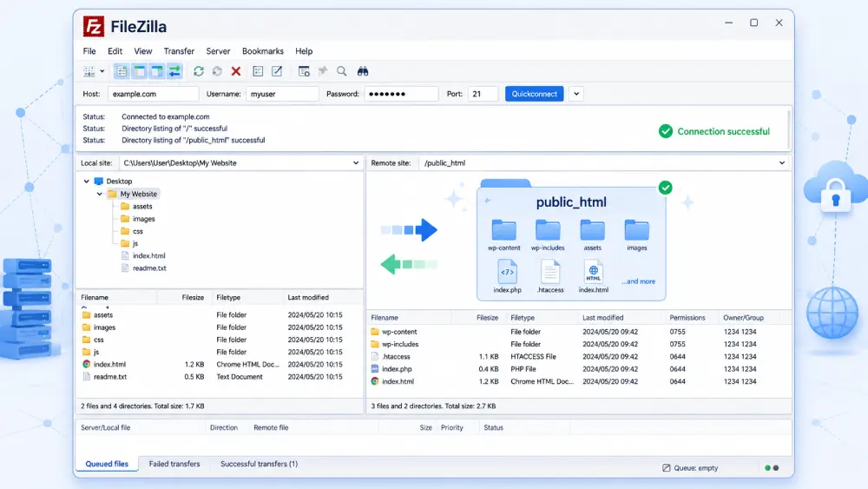This screenshot has height=489, width=868.
Task: Open the directory listing filters icon
Action: coord(304,71)
